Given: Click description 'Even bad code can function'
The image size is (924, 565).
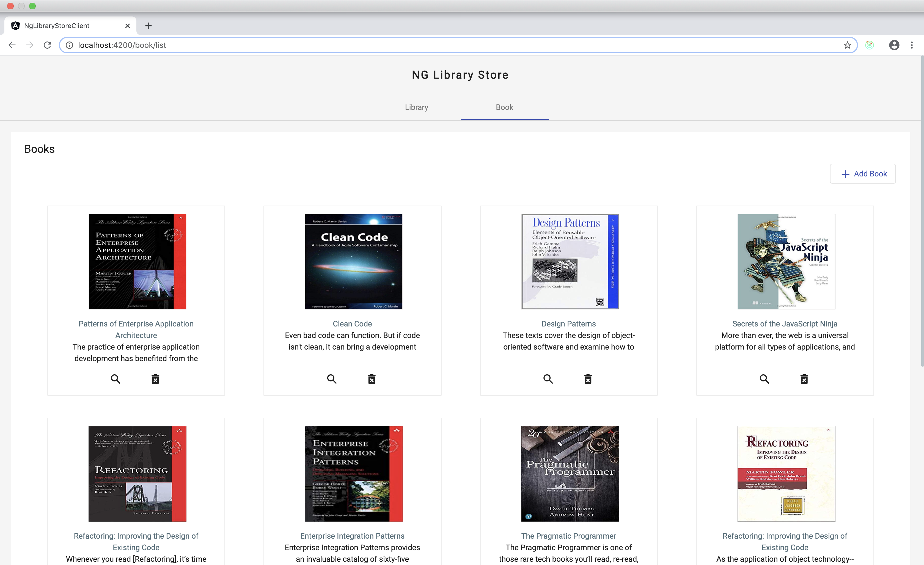Looking at the screenshot, I should tap(352, 341).
